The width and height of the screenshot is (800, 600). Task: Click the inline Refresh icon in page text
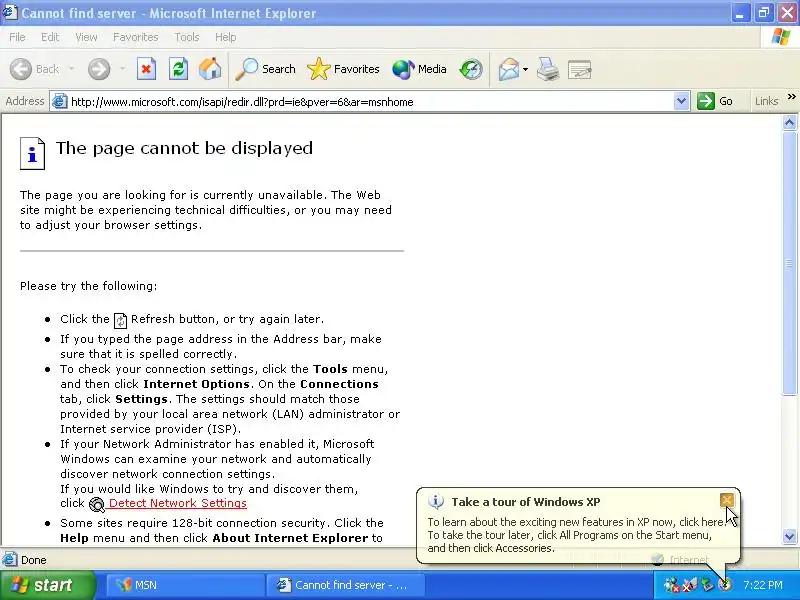[x=120, y=320]
